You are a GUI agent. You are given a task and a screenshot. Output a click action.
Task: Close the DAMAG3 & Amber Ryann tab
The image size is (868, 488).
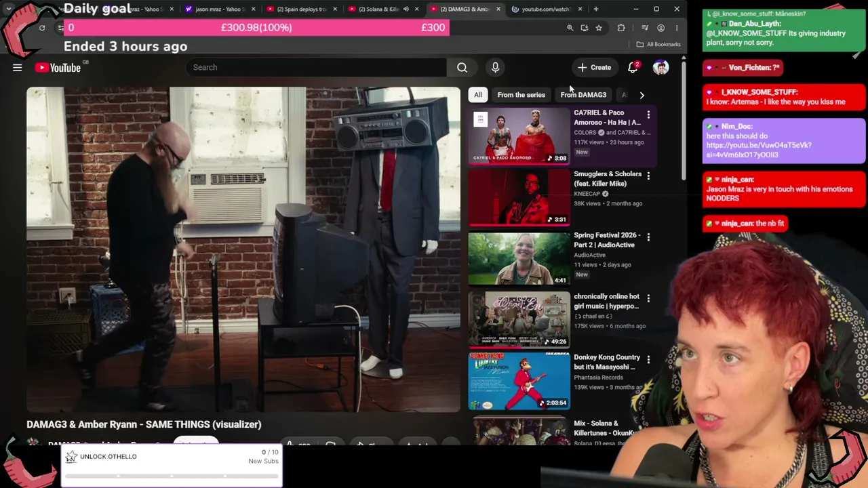[x=498, y=9]
